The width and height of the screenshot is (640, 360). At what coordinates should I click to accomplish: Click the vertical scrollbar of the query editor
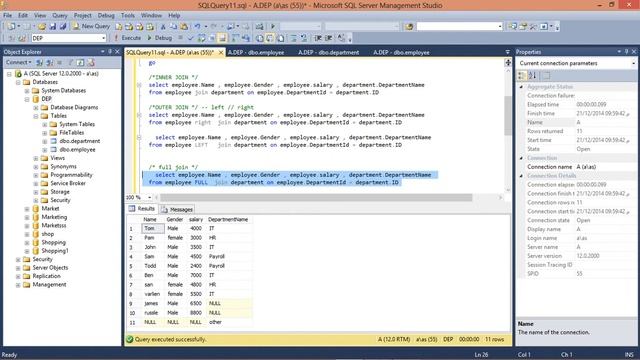click(x=508, y=116)
